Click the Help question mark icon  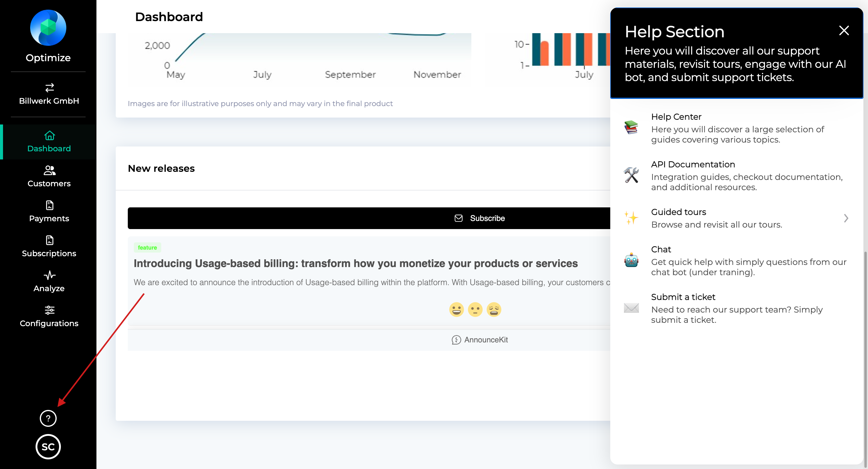[x=49, y=418]
